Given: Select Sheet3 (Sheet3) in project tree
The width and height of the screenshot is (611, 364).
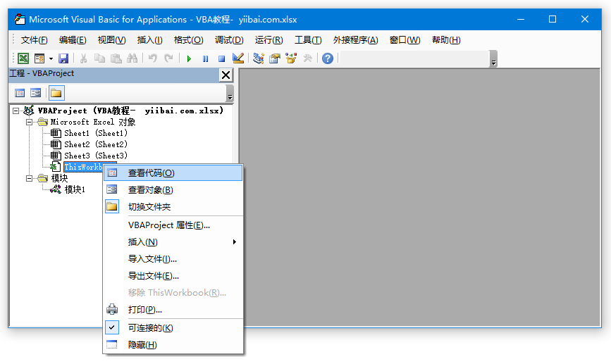Looking at the screenshot, I should click(x=96, y=156).
